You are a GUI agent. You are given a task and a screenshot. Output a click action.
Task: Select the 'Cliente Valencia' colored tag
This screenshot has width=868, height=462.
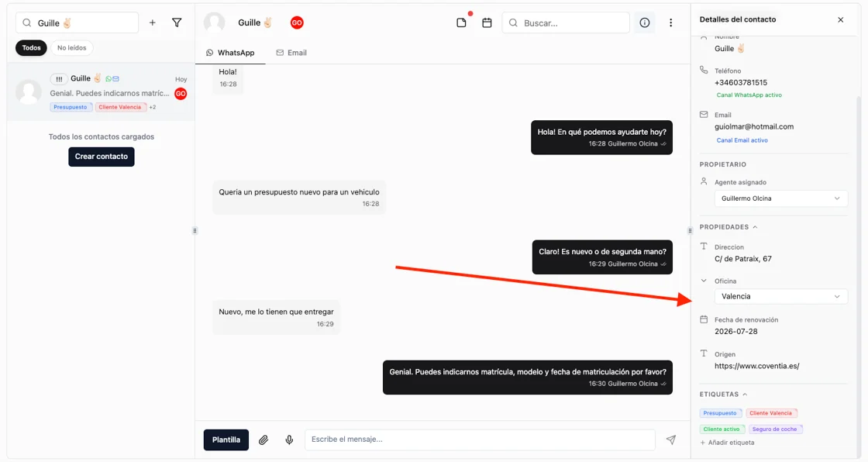[772, 413]
